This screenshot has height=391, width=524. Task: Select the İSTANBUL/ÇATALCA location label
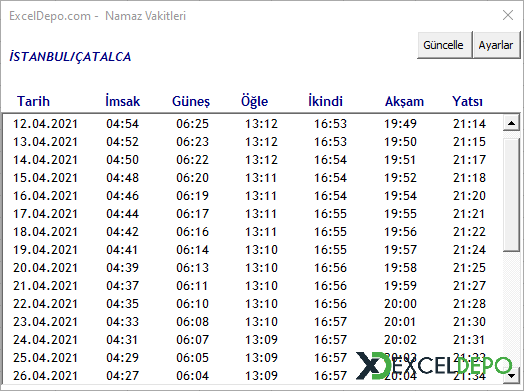tap(70, 56)
